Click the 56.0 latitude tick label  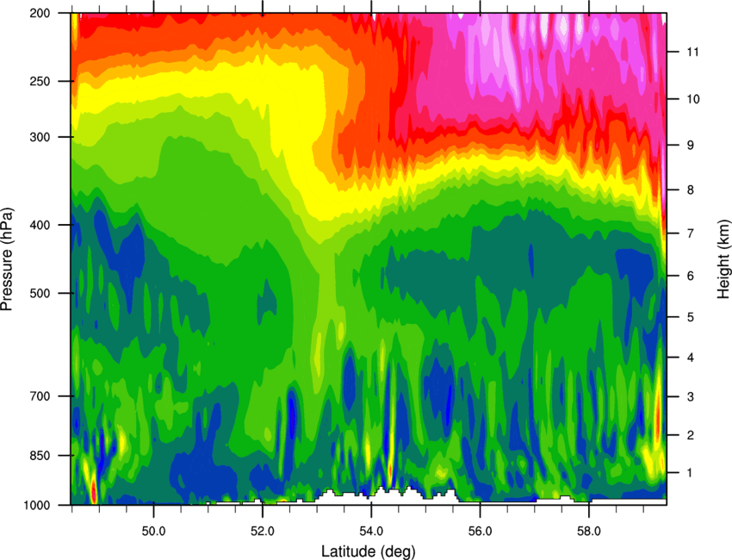480,532
